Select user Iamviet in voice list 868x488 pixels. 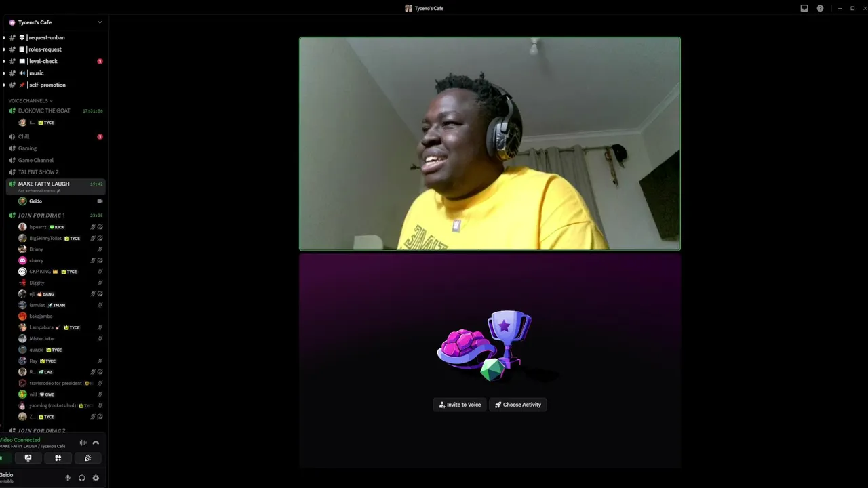[x=60, y=305]
